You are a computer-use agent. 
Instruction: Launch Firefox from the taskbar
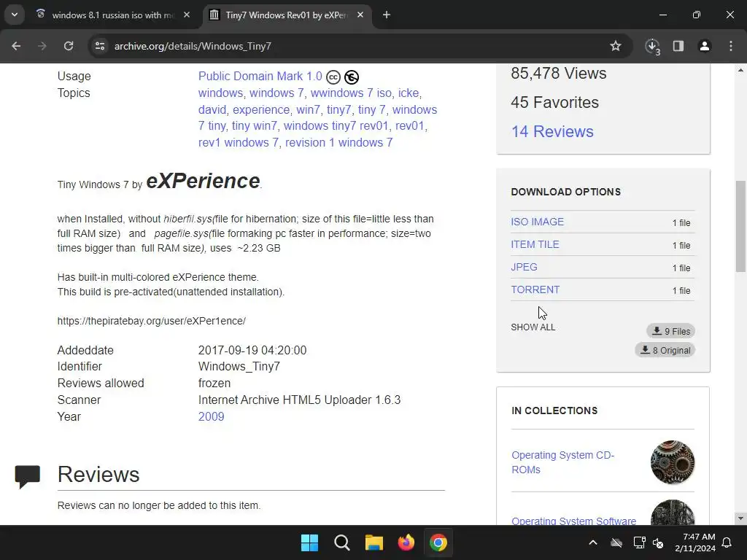[x=406, y=542]
